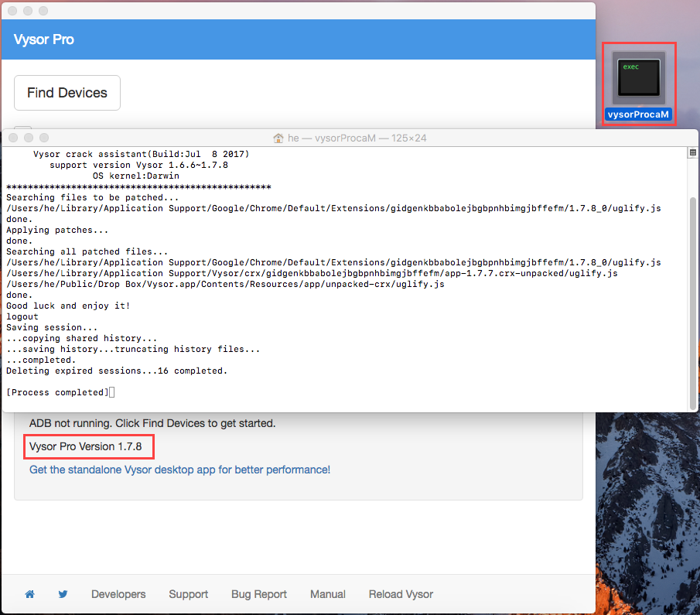Click the 'Vysor crack assistant' build line
This screenshot has width=700, height=615.
pos(141,154)
